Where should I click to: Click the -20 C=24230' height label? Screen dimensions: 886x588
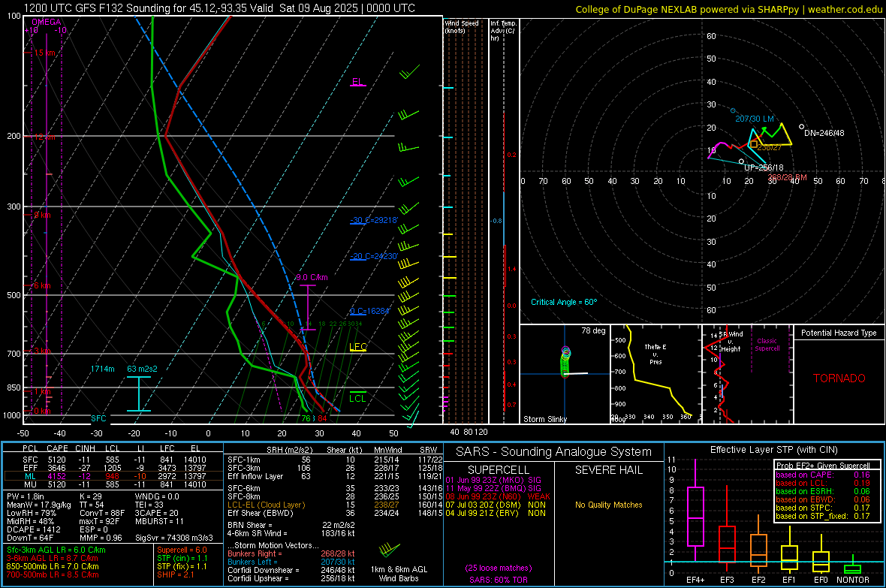[374, 256]
